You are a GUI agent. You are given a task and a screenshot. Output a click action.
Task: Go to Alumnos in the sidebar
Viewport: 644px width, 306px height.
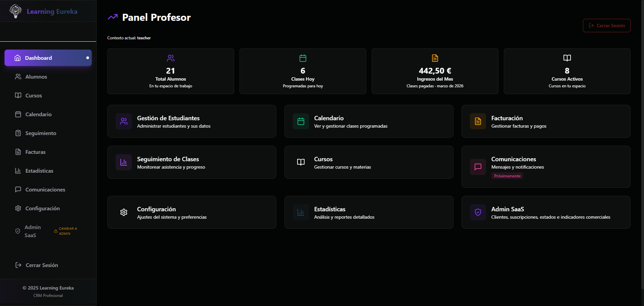pyautogui.click(x=48, y=77)
